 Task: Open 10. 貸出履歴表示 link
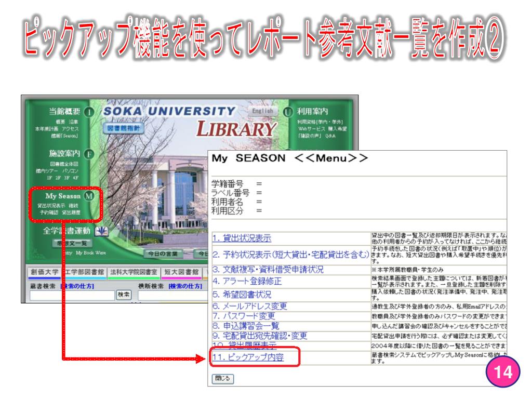[245, 345]
